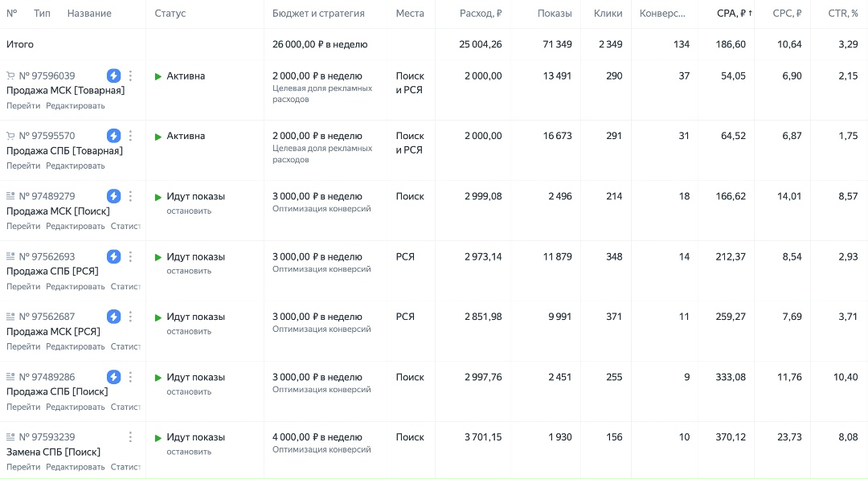868x479 pixels.
Task: Click lightning badge on campaign 97489279
Action: (x=114, y=196)
